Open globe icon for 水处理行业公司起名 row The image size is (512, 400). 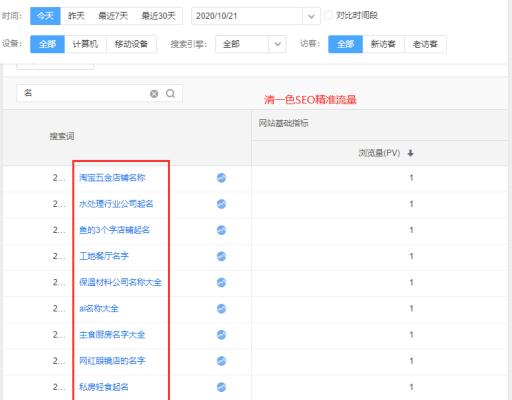(221, 204)
